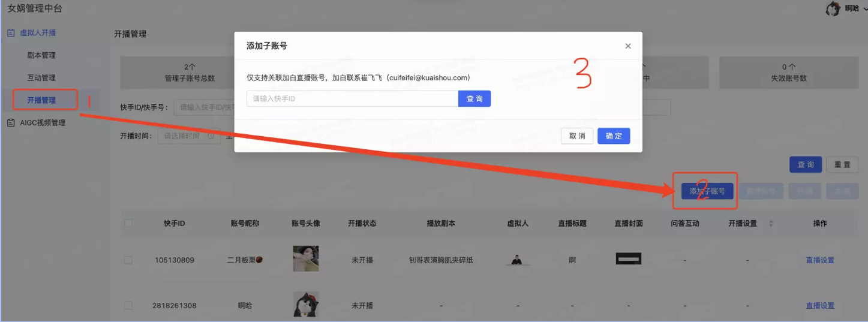Click the 直播封面 thumbnail in 105130809 row
This screenshot has height=322, width=868.
(629, 259)
